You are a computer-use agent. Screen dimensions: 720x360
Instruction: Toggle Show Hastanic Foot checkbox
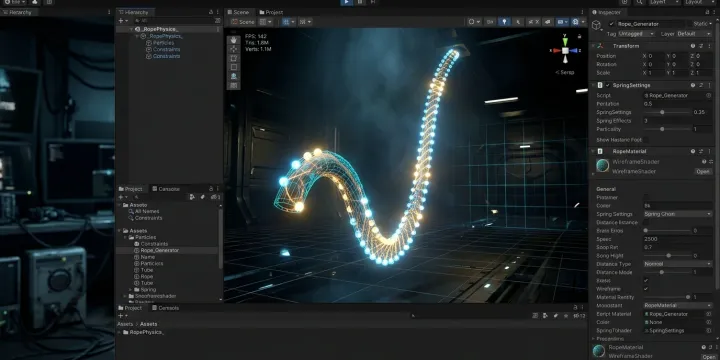646,140
